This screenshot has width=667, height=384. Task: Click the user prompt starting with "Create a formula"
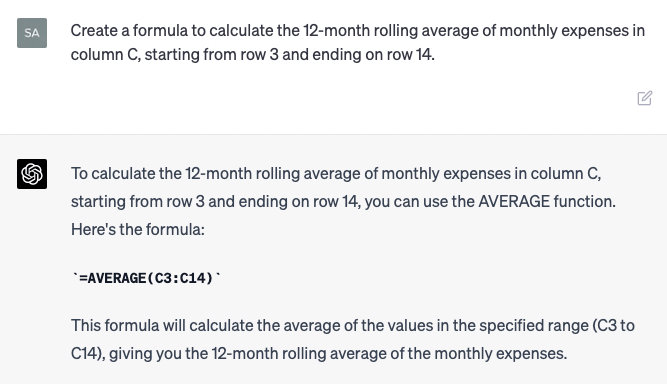(x=357, y=43)
